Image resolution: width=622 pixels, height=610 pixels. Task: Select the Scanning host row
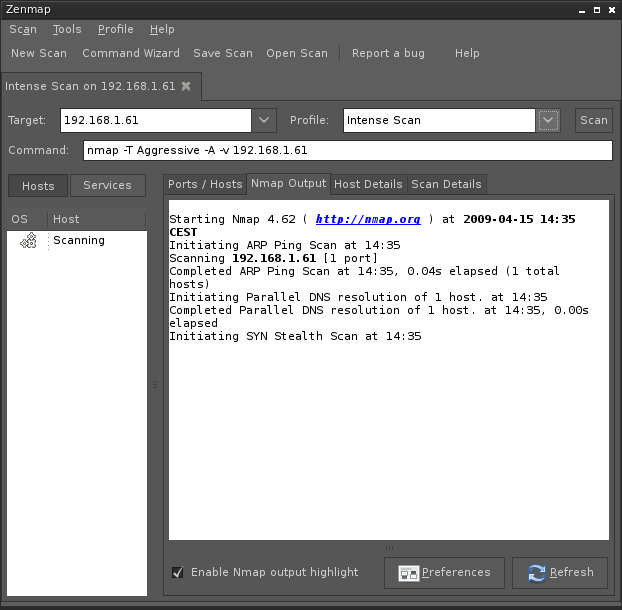(x=77, y=240)
